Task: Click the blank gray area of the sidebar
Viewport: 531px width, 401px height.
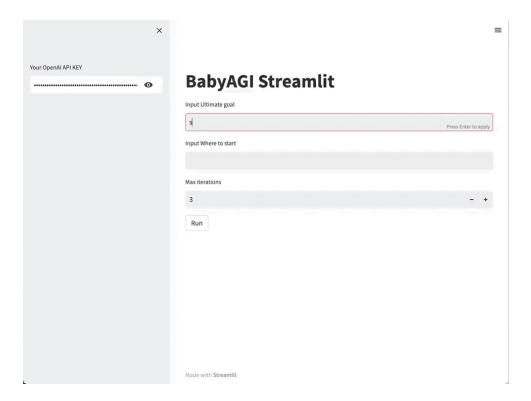Action: pyautogui.click(x=96, y=237)
